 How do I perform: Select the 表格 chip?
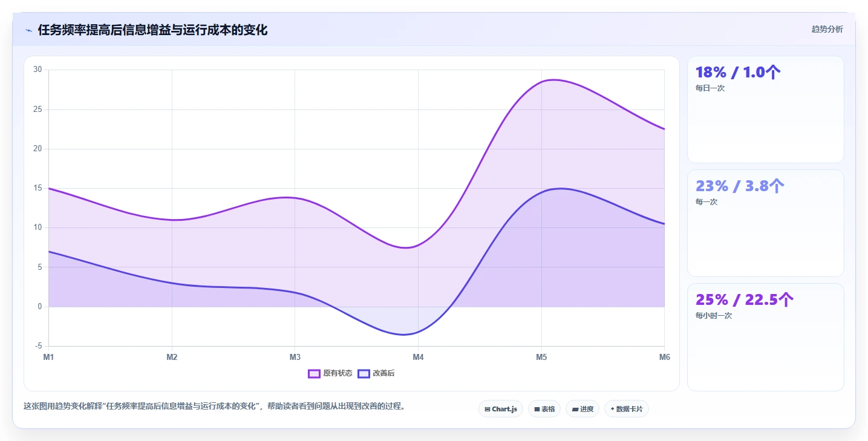[544, 409]
